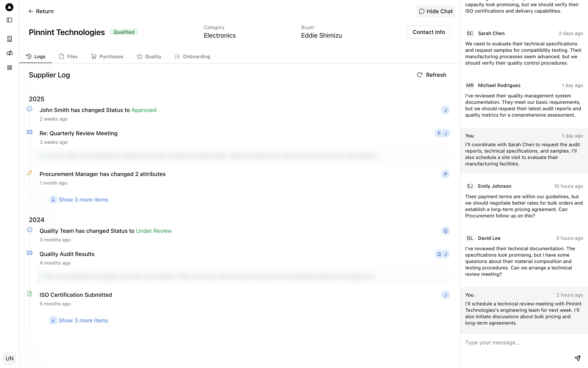This screenshot has width=588, height=368.
Task: Click Michael Rodriguez's MR avatar in chat
Action: (x=470, y=85)
